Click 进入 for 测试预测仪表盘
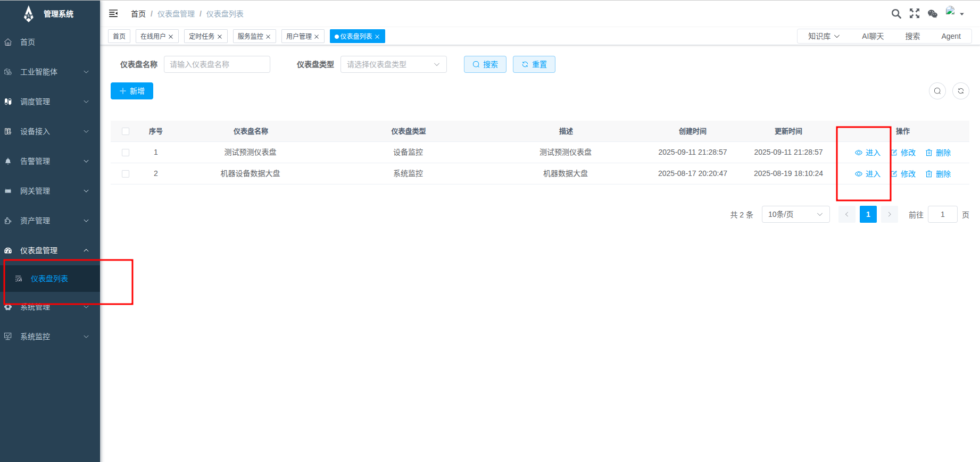 coord(868,153)
